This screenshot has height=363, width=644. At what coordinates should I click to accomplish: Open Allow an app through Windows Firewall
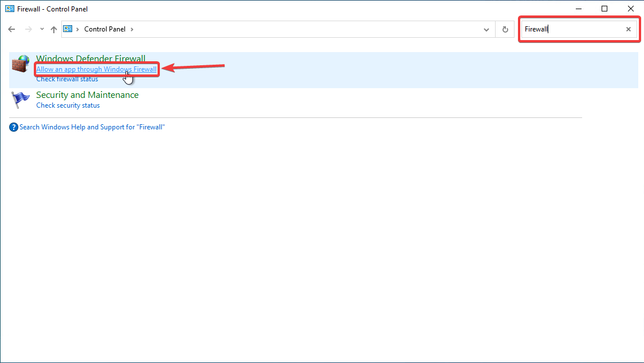click(96, 69)
